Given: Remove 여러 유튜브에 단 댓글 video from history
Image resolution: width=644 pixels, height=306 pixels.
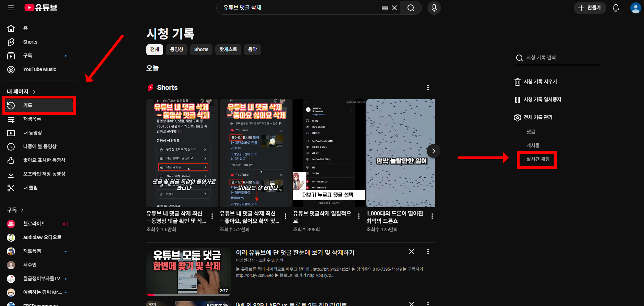Looking at the screenshot, I should pyautogui.click(x=412, y=251).
